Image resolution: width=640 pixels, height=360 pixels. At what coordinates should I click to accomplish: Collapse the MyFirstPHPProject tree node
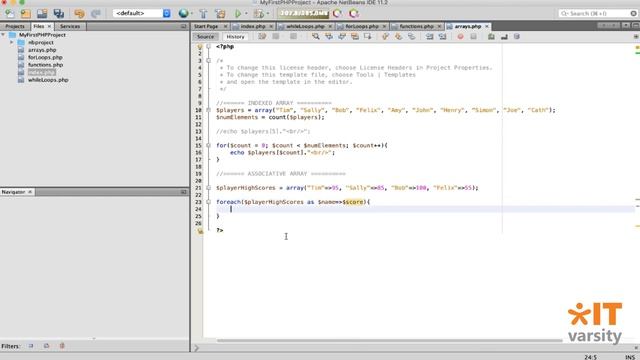coord(3,35)
